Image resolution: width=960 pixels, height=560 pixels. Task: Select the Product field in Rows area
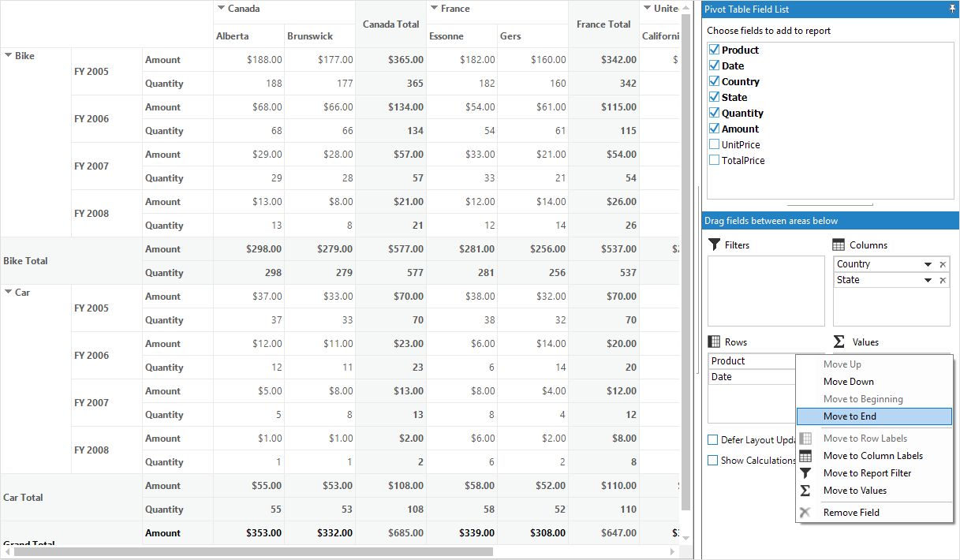[752, 361]
